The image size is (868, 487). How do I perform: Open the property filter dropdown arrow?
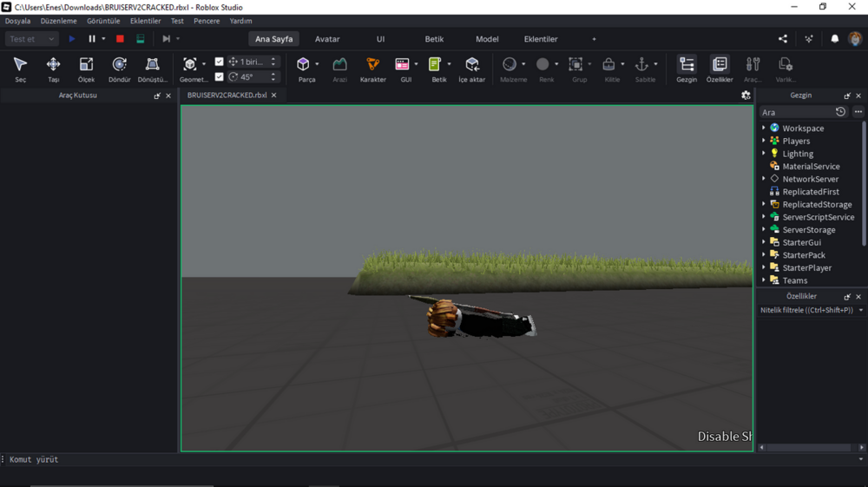(861, 311)
